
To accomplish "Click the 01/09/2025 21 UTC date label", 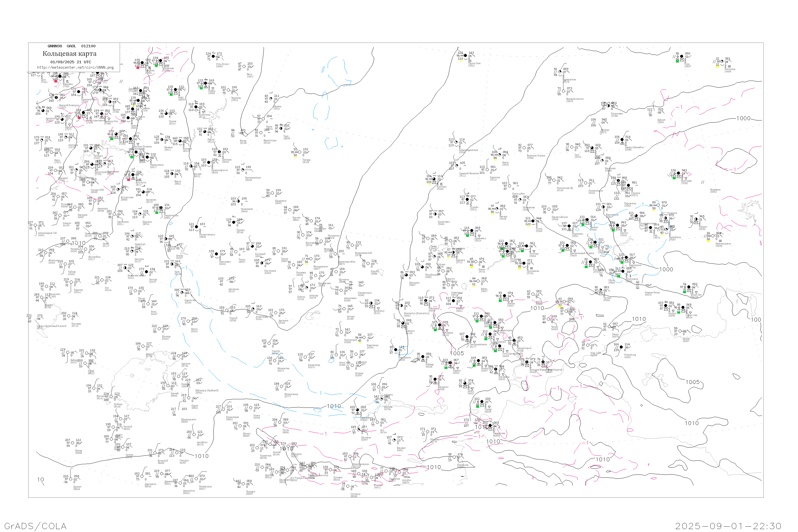I will (x=70, y=62).
